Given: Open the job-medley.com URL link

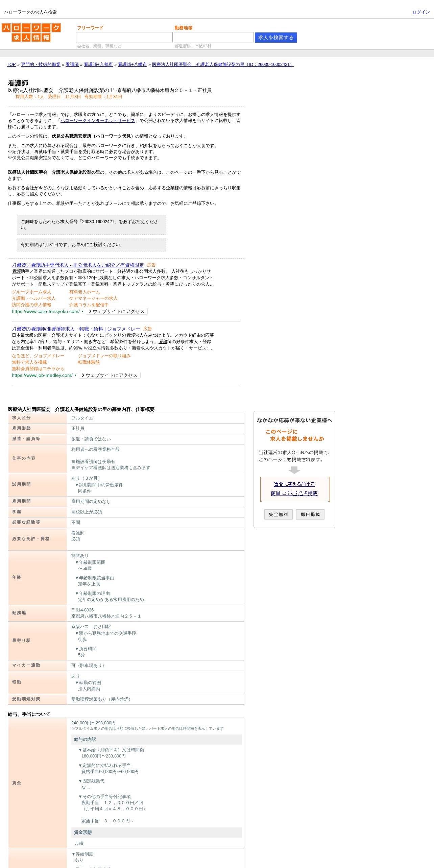Looking at the screenshot, I should click(x=42, y=376).
